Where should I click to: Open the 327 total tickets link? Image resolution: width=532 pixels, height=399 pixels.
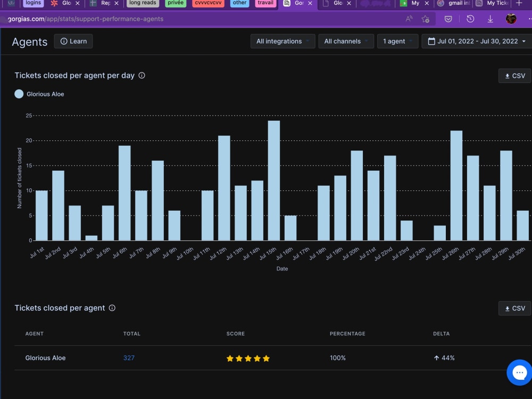[x=129, y=358]
